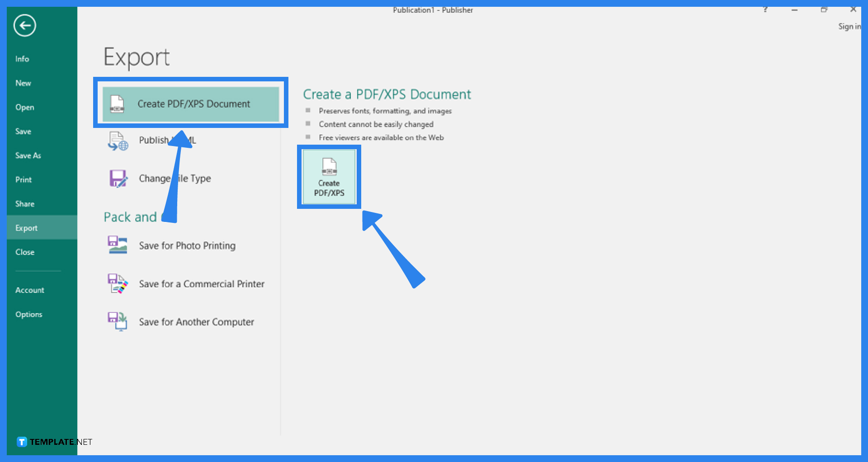Select the Create PDF/XPS Document icon
868x462 pixels.
(117, 104)
